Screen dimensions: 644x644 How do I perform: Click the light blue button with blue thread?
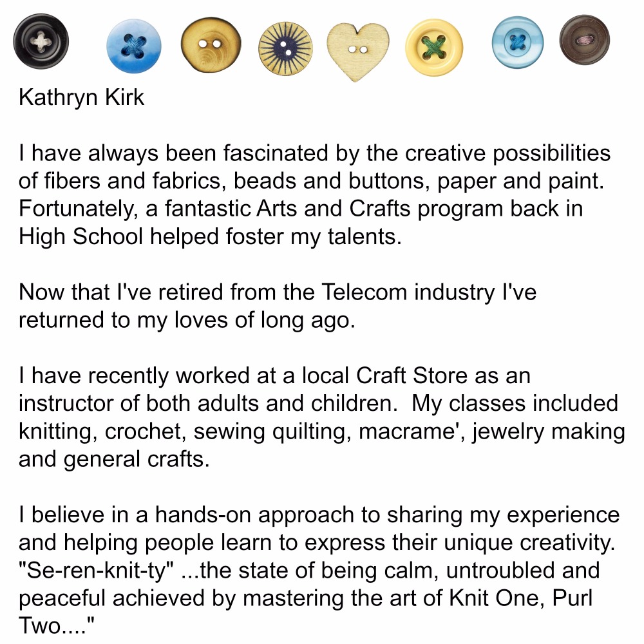(x=518, y=43)
